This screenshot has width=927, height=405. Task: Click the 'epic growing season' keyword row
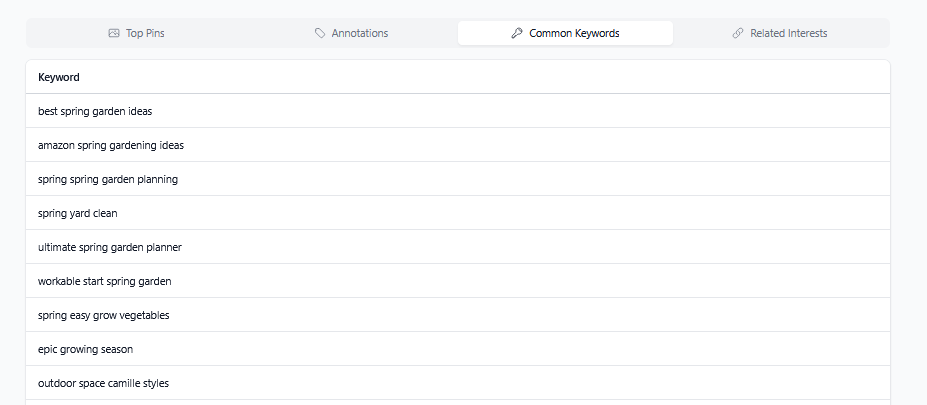(85, 349)
